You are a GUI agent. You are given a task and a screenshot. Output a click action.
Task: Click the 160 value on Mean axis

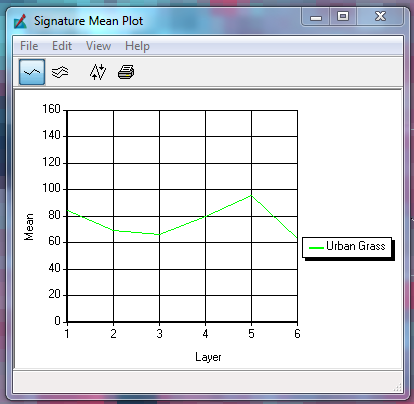pos(51,109)
